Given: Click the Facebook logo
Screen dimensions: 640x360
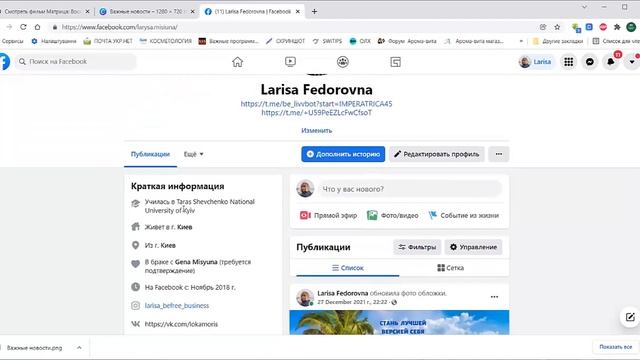Looking at the screenshot, I should (x=4, y=62).
